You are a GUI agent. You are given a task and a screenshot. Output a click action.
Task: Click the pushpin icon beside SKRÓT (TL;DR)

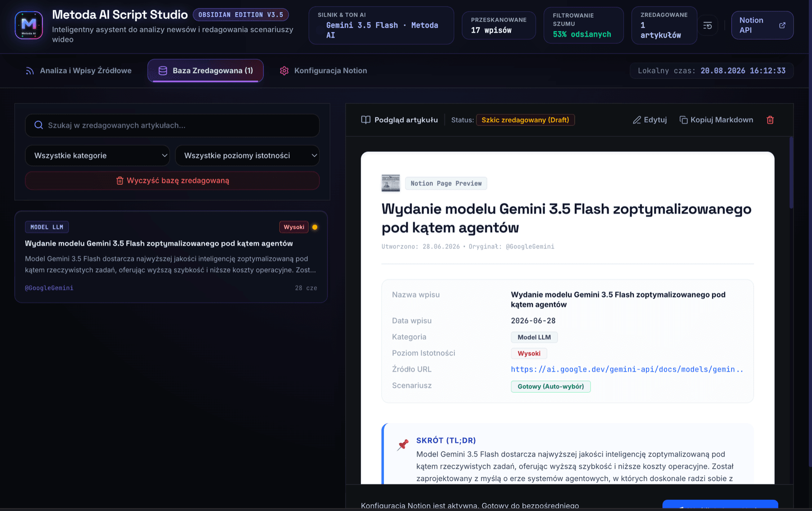coord(403,445)
